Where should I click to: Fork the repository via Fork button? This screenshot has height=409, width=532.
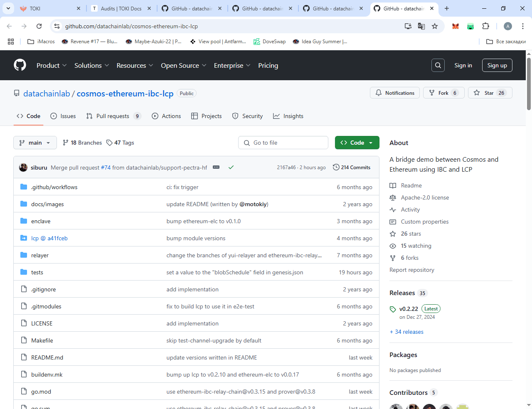pyautogui.click(x=443, y=93)
